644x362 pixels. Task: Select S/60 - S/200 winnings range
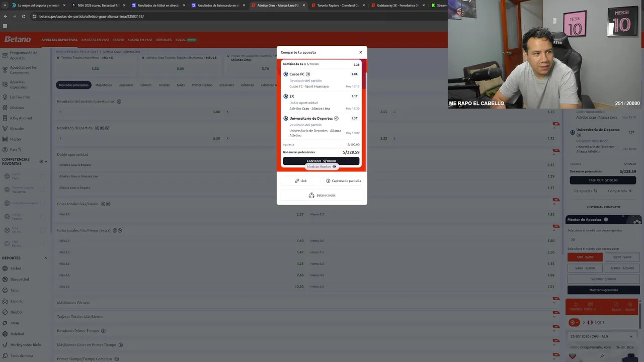click(x=585, y=257)
